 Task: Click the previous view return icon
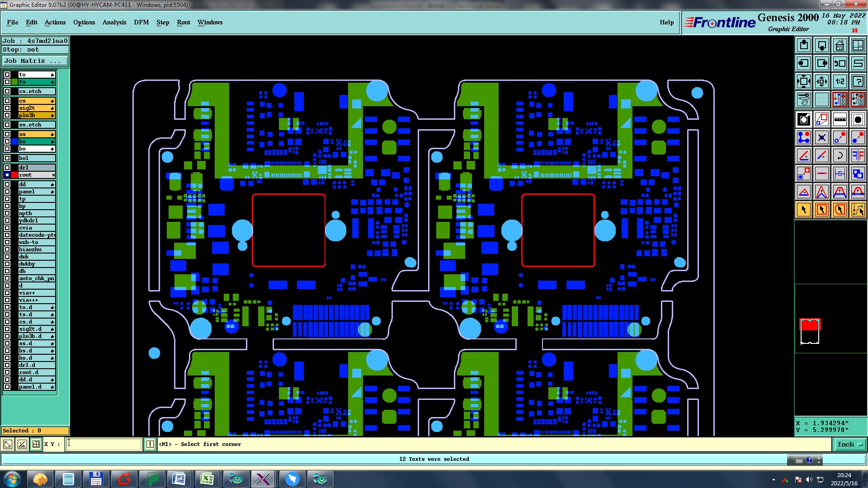click(x=840, y=63)
